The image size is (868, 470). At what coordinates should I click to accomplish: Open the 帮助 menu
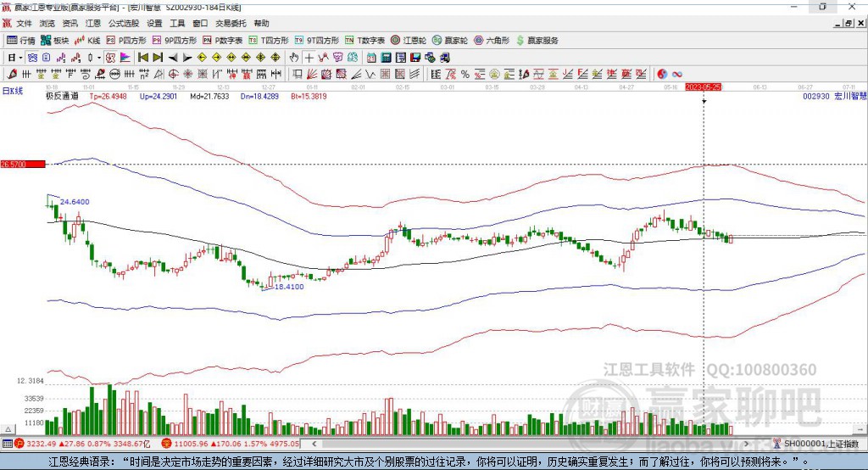[261, 23]
